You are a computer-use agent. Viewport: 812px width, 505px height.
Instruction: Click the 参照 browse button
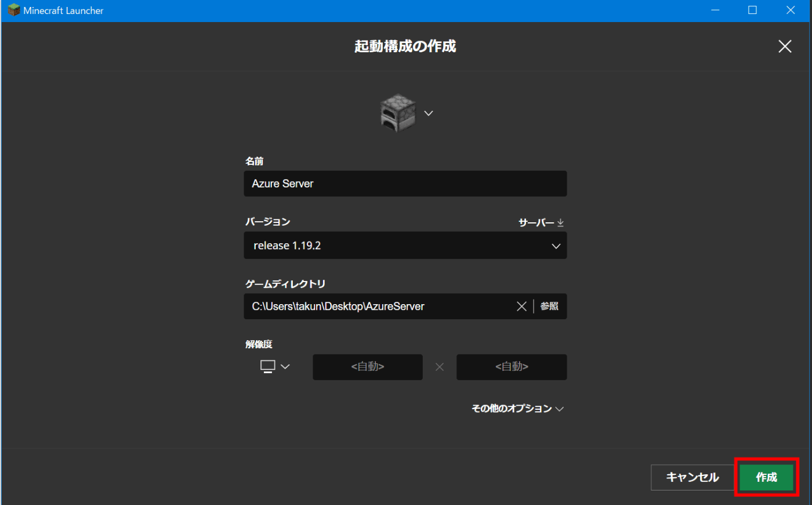tap(549, 306)
